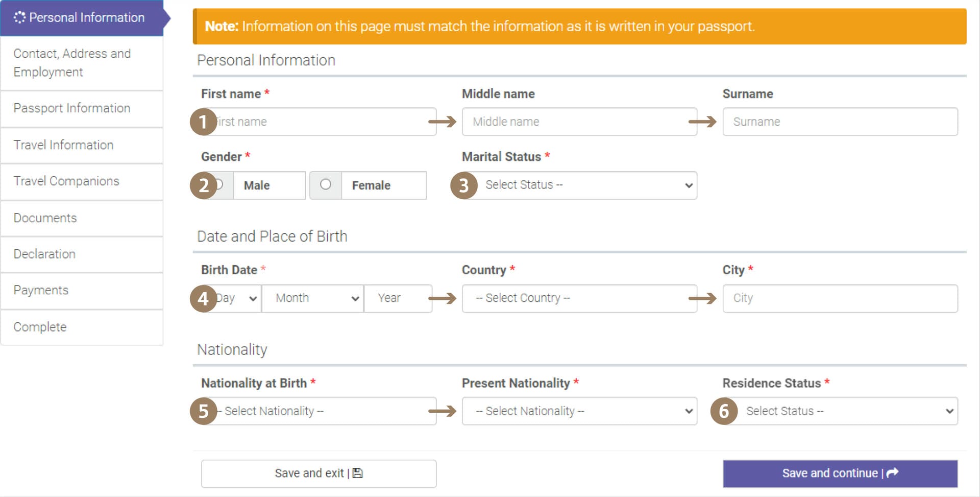Expand the birth Month dropdown
The height and width of the screenshot is (497, 980).
click(312, 298)
